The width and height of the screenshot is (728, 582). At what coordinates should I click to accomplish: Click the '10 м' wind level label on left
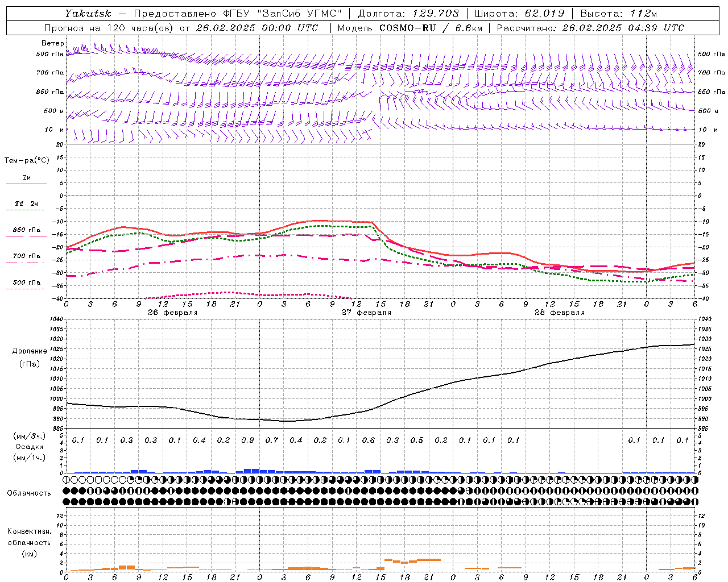[x=55, y=130]
